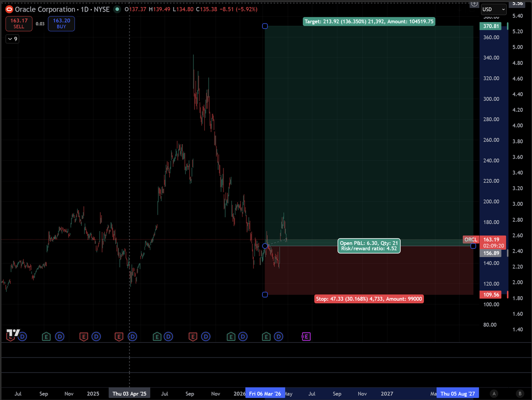Open the green earnings marker near Dec 2025
This screenshot has width=532, height=400.
(x=231, y=337)
